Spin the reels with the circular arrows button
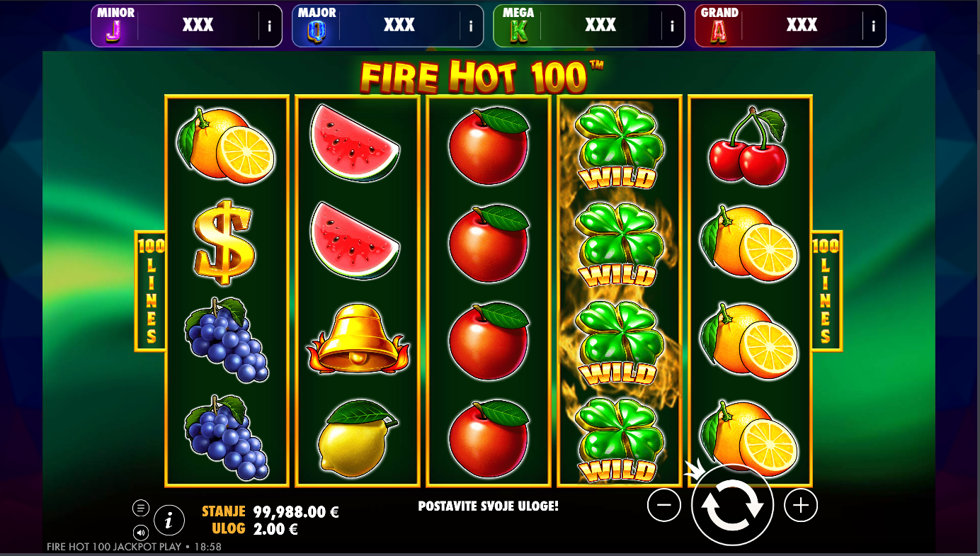 coord(732,505)
